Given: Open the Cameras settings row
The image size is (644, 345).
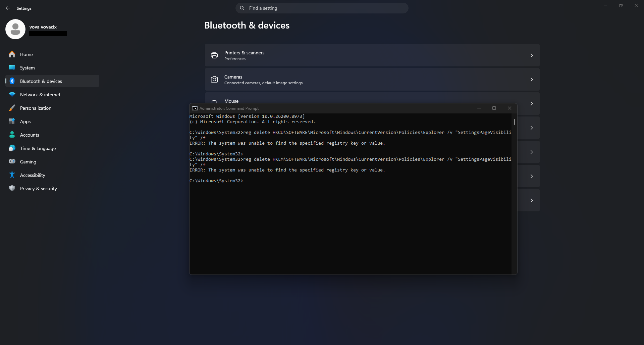Looking at the screenshot, I should coord(372,80).
